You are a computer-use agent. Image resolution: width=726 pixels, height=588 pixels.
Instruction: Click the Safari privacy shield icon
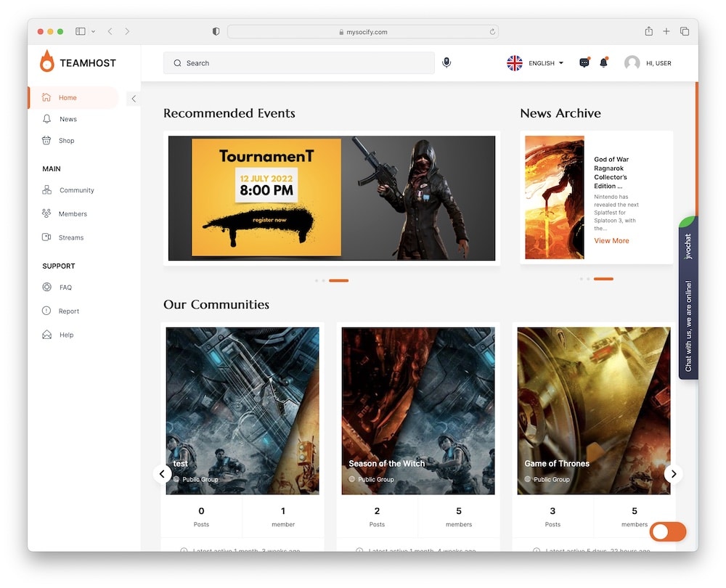pos(216,31)
